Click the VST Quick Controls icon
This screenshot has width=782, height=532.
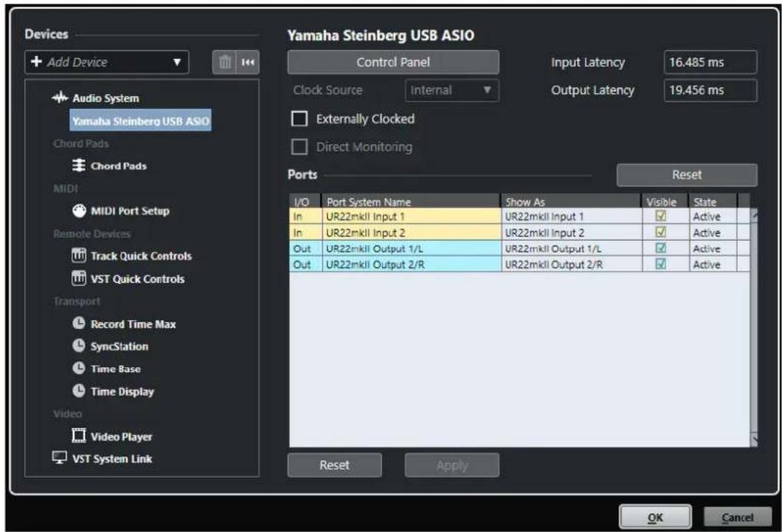coord(79,278)
